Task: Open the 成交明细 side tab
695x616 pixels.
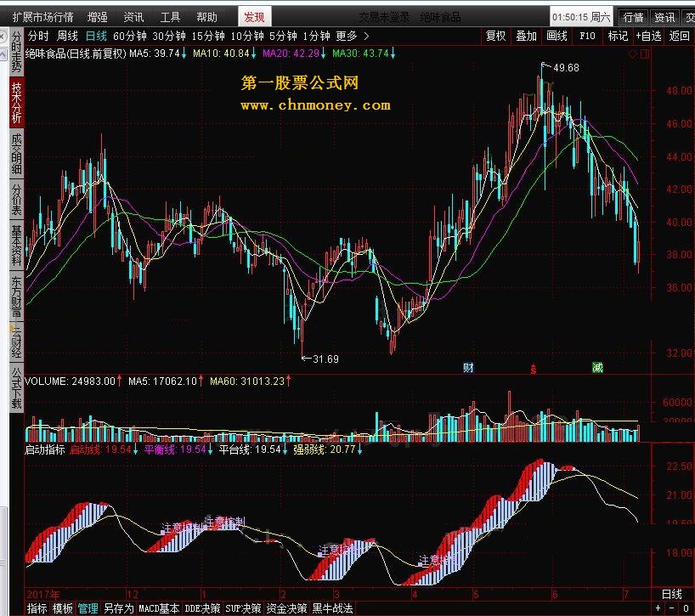Action: (16, 154)
